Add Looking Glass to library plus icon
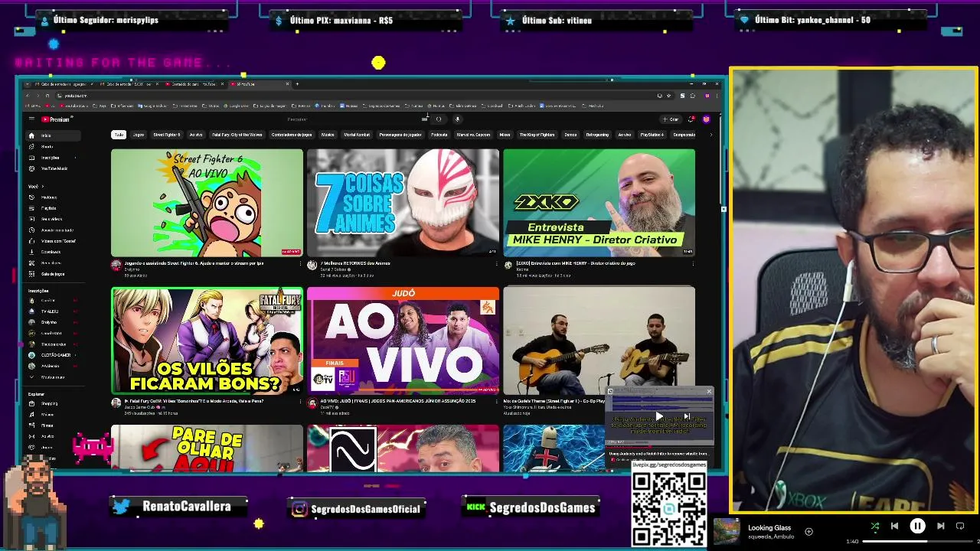Image resolution: width=980 pixels, height=551 pixels. pyautogui.click(x=808, y=531)
